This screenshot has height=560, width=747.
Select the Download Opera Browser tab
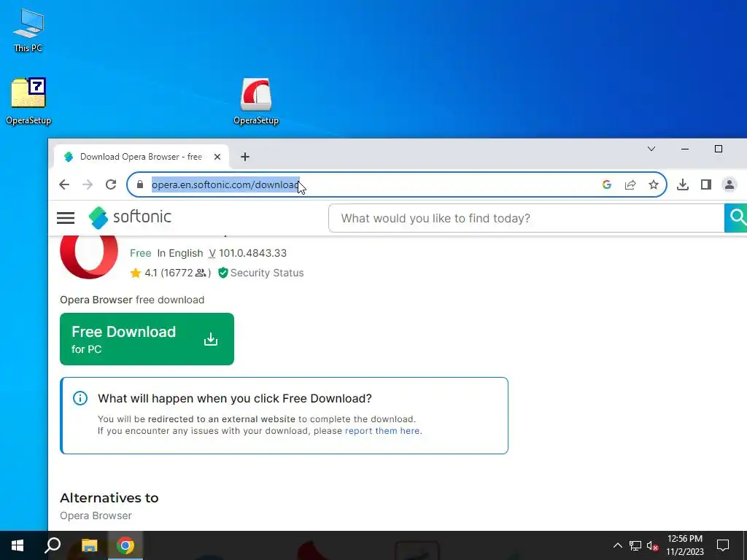(x=141, y=157)
